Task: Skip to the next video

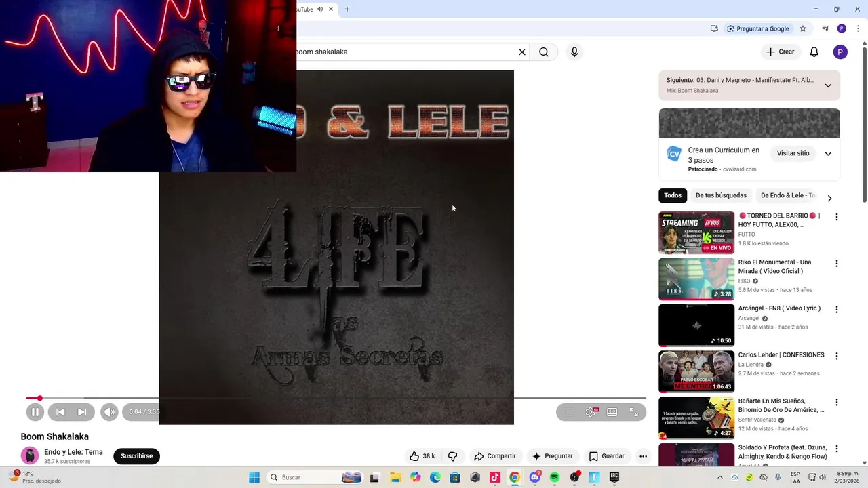Action: [x=82, y=411]
